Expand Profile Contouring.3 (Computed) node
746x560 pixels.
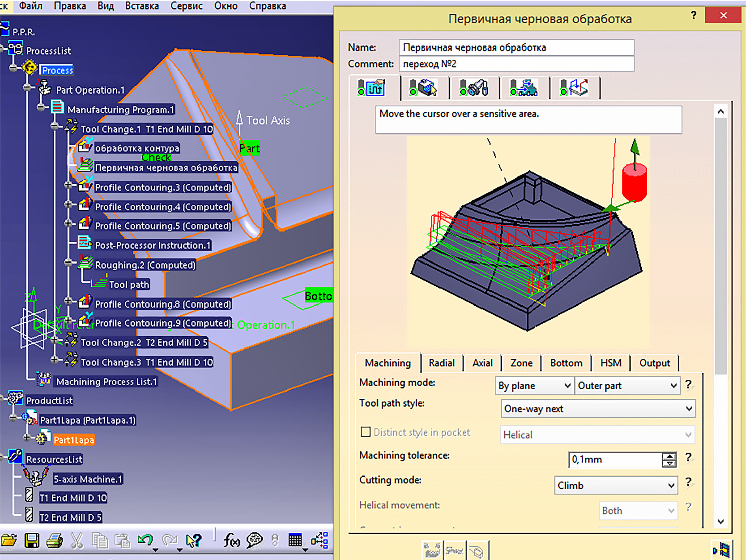[68, 185]
